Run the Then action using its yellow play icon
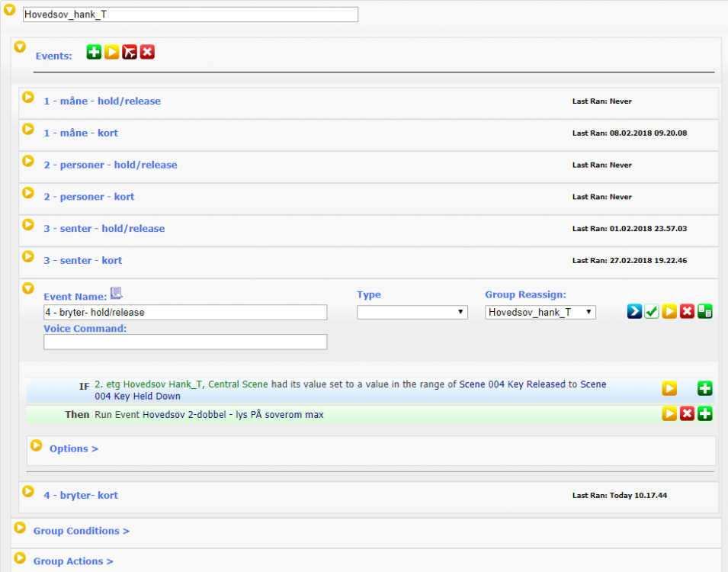Image resolution: width=728 pixels, height=572 pixels. click(x=669, y=414)
